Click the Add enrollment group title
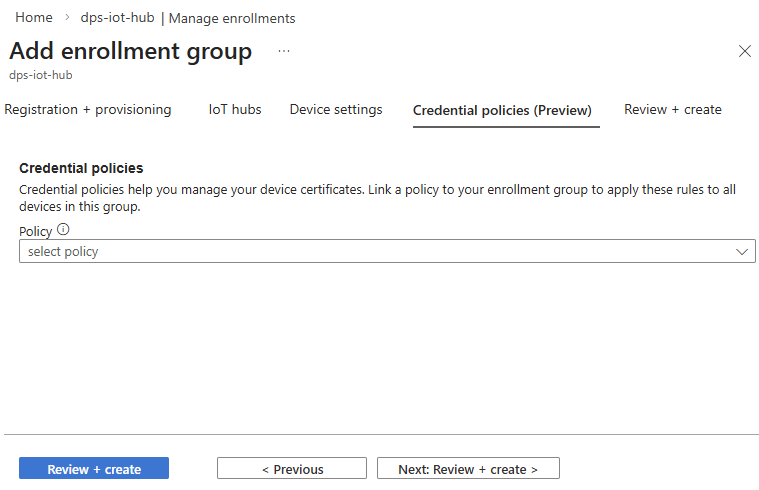The image size is (759, 490). click(x=131, y=51)
